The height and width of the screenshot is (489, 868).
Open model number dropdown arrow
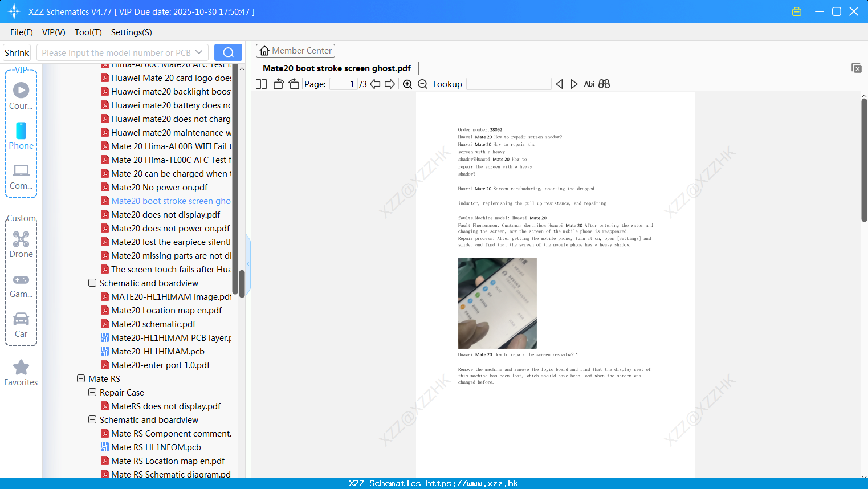click(199, 52)
